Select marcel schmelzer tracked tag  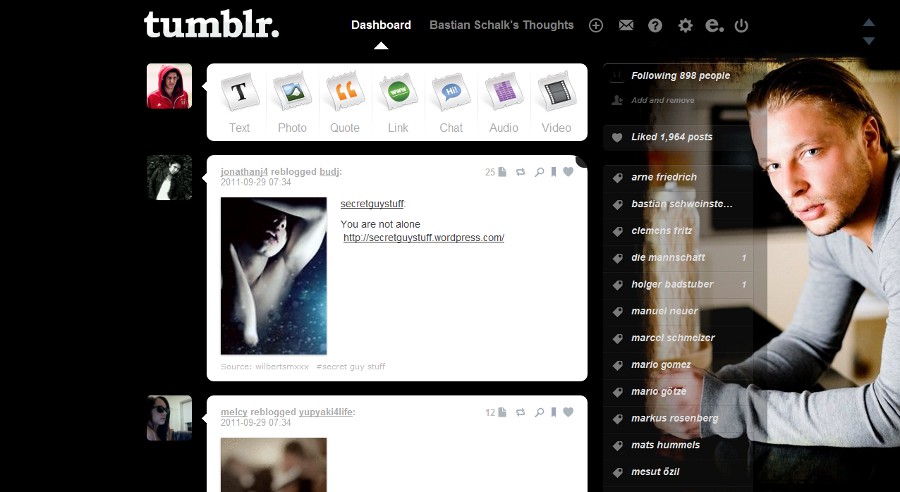[678, 338]
